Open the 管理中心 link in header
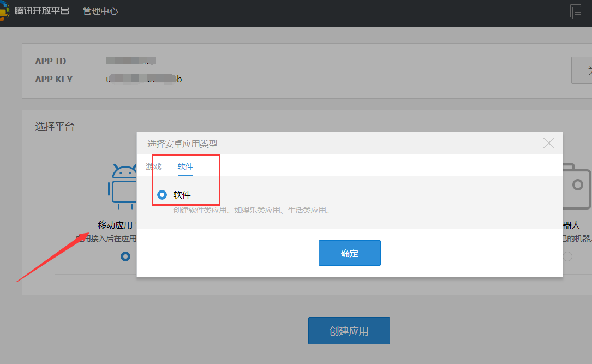The width and height of the screenshot is (592, 364). [x=100, y=11]
